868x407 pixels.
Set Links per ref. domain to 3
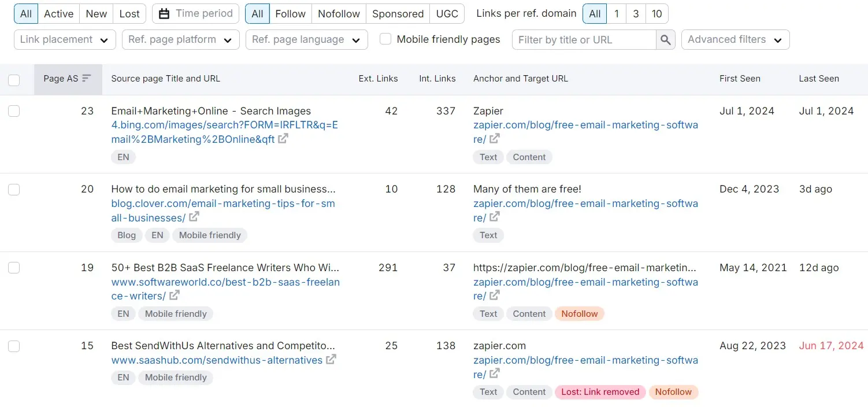(636, 13)
